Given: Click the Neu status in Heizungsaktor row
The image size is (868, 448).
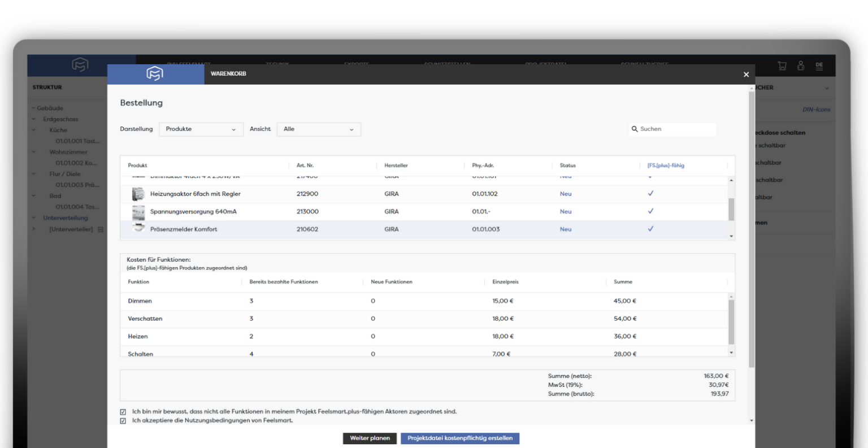Looking at the screenshot, I should pyautogui.click(x=566, y=194).
